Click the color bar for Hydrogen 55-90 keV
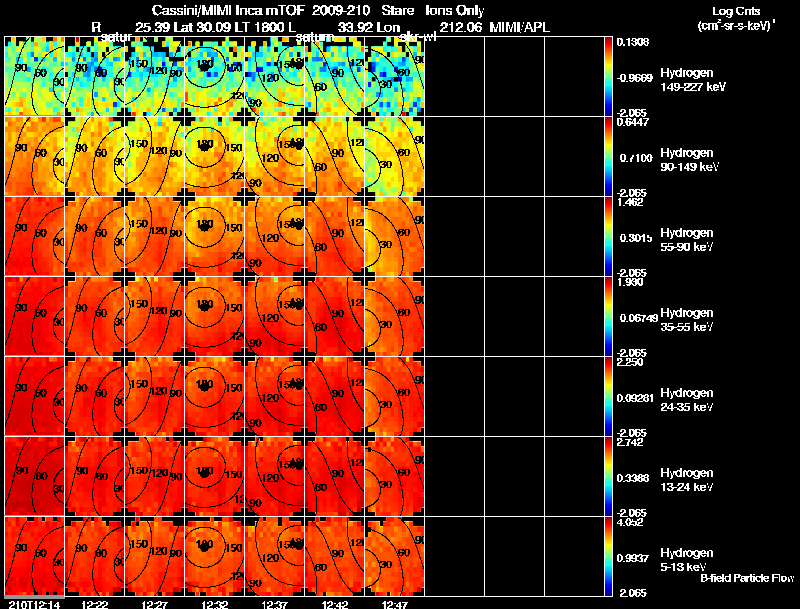This screenshot has width=800, height=609. pos(608,236)
